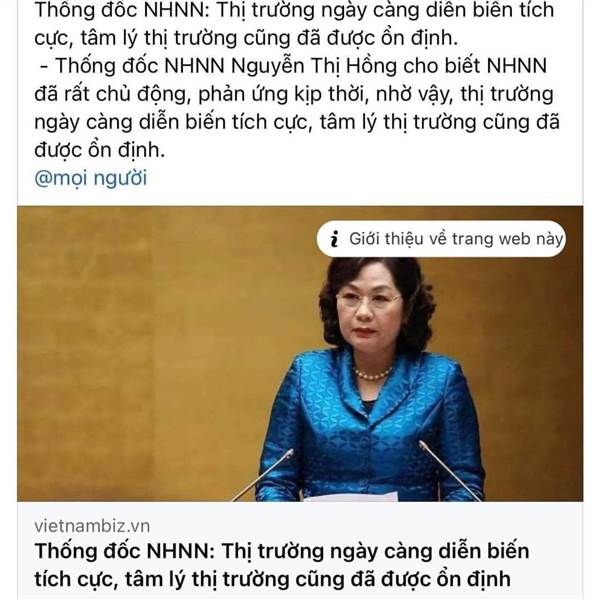Click the info "i" icon on the preview image
This screenshot has width=600, height=600.
click(x=334, y=239)
